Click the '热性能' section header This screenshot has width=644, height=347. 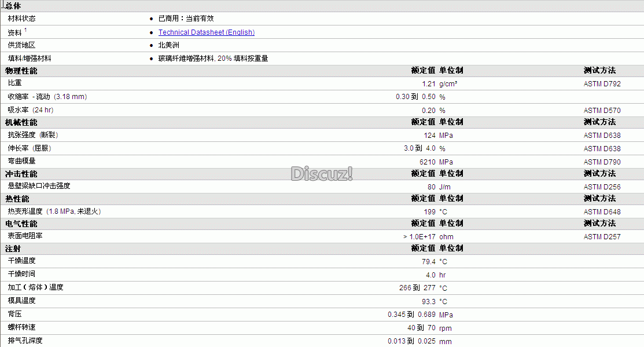[17, 199]
